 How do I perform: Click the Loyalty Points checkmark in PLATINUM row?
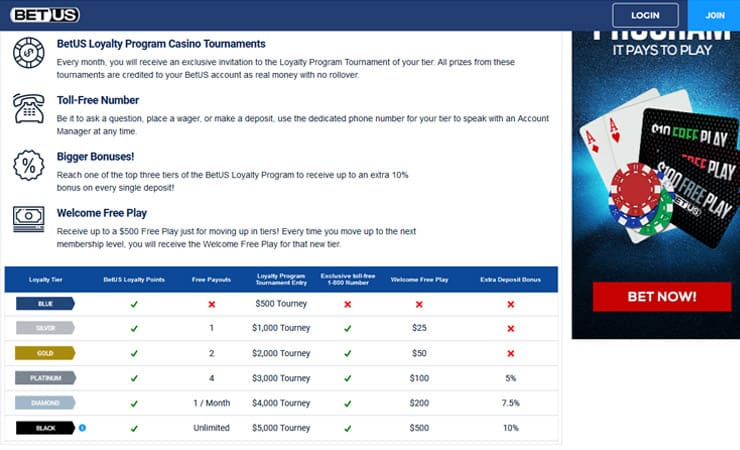click(134, 378)
